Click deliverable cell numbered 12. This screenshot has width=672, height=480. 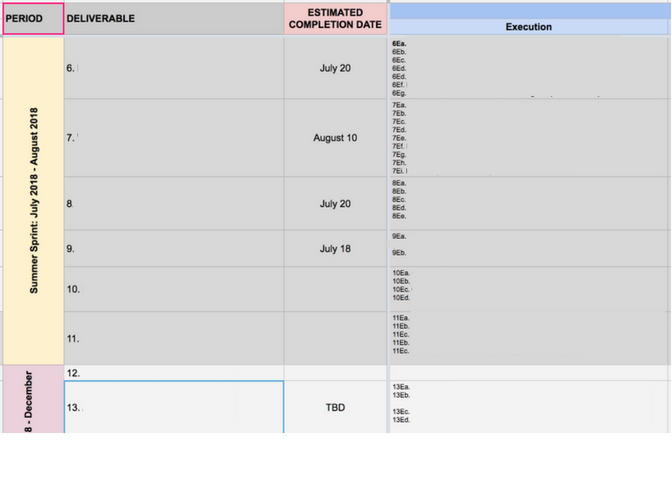174,373
